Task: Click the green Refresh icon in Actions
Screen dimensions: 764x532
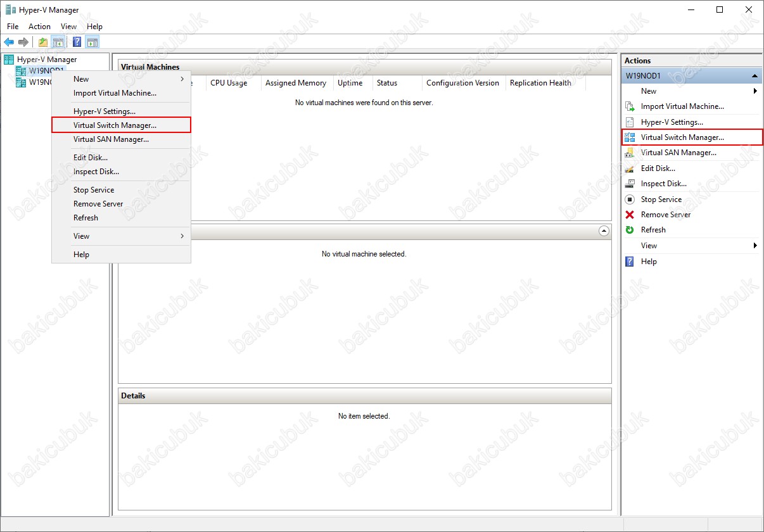Action: (x=630, y=230)
